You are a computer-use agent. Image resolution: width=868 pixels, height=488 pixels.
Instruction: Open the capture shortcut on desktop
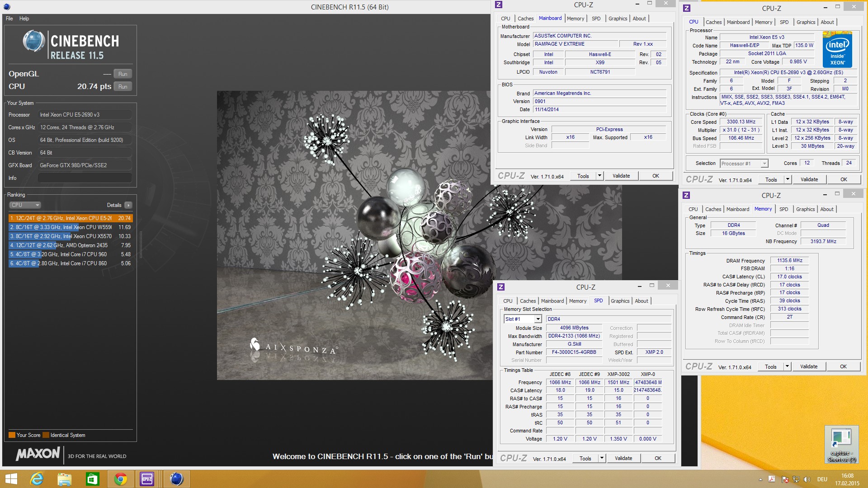click(841, 445)
